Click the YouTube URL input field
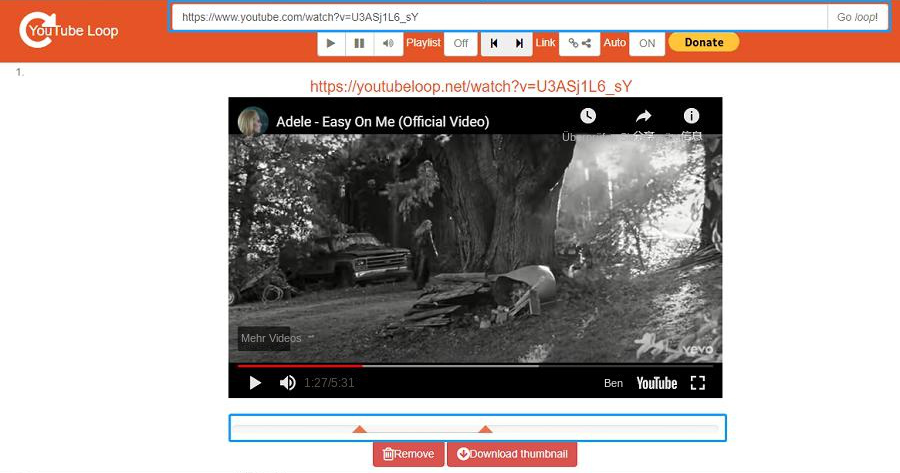Viewport: 900px width, 473px height. [x=499, y=17]
